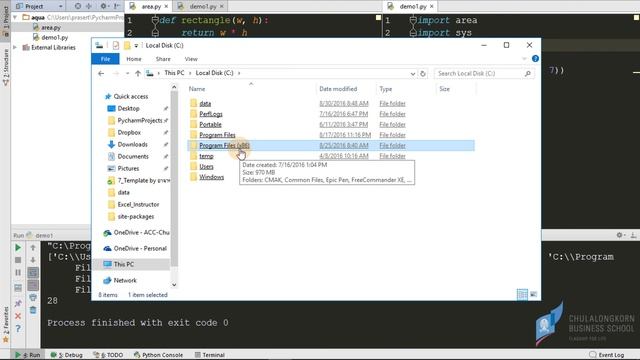Open Project view dropdown
640x360 pixels.
point(60,6)
